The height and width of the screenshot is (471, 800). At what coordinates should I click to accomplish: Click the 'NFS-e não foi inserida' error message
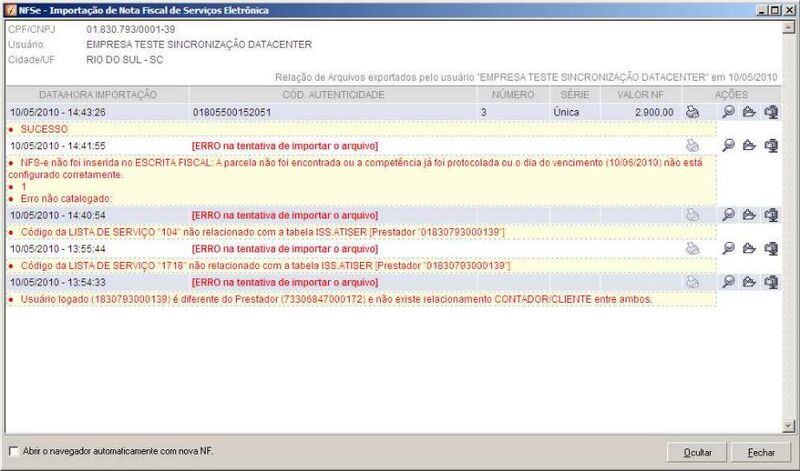356,168
